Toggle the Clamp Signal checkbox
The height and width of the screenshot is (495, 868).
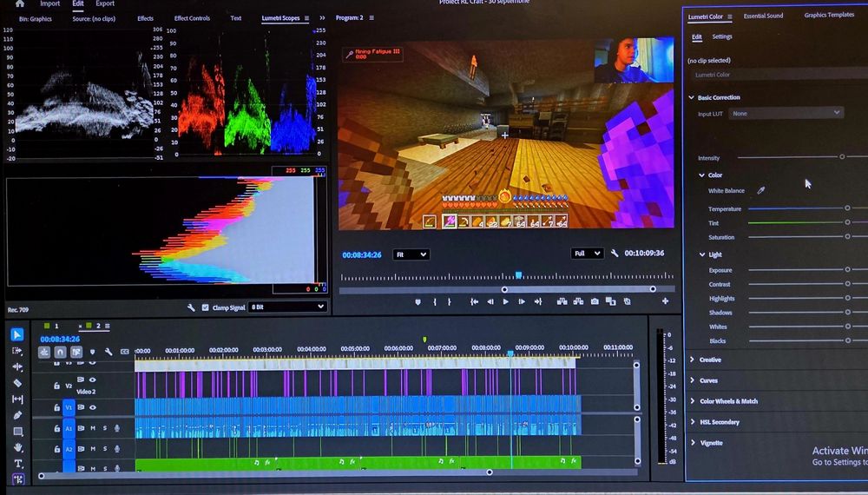[206, 307]
